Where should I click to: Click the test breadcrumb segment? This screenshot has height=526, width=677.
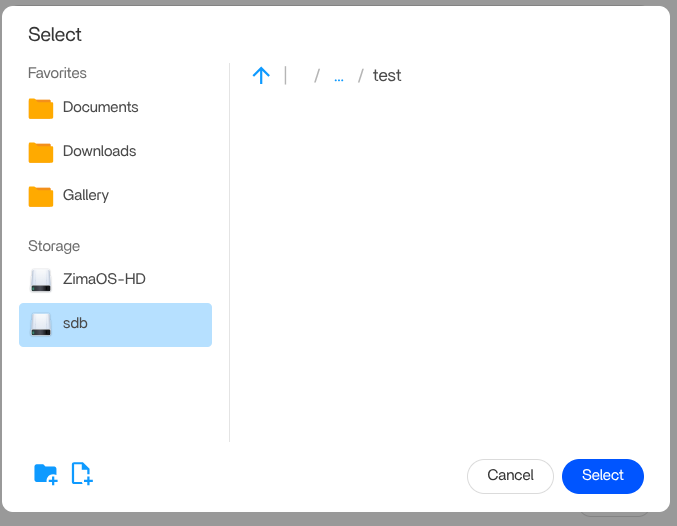point(387,76)
